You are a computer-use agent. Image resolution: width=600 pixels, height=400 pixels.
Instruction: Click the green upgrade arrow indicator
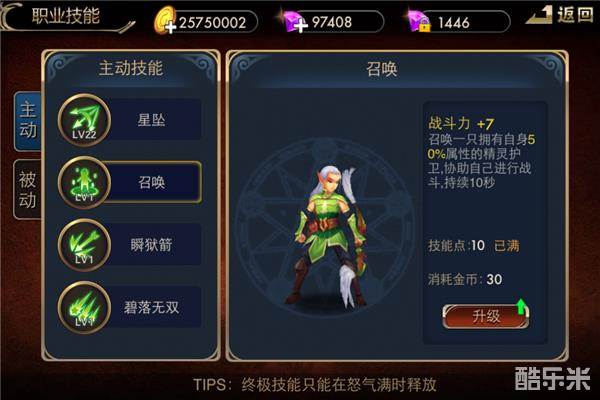pyautogui.click(x=520, y=307)
